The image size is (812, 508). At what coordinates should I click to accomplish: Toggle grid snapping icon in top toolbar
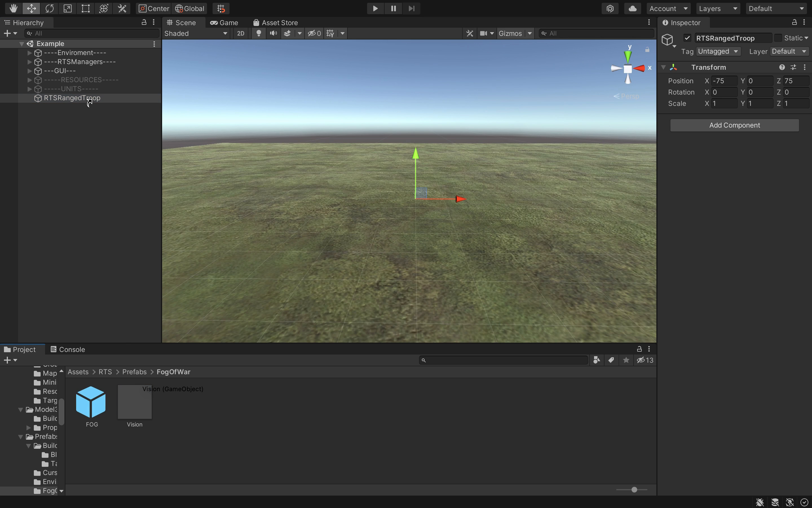click(221, 8)
